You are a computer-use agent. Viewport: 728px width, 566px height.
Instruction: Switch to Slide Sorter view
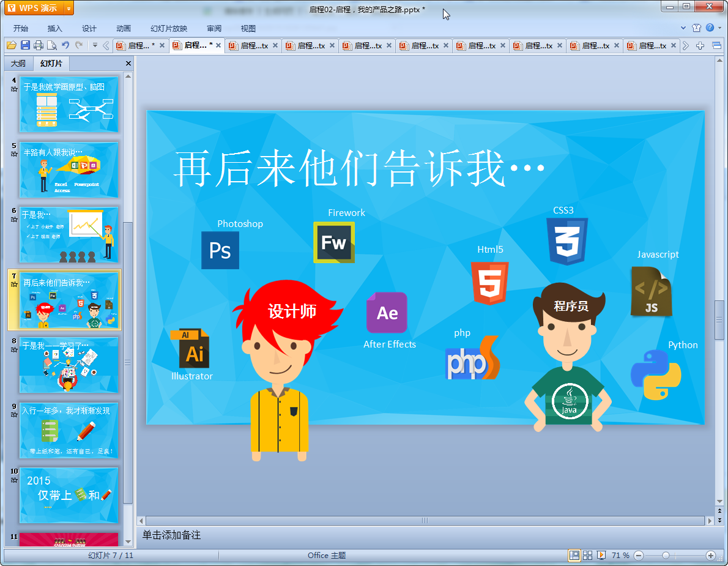pyautogui.click(x=587, y=555)
